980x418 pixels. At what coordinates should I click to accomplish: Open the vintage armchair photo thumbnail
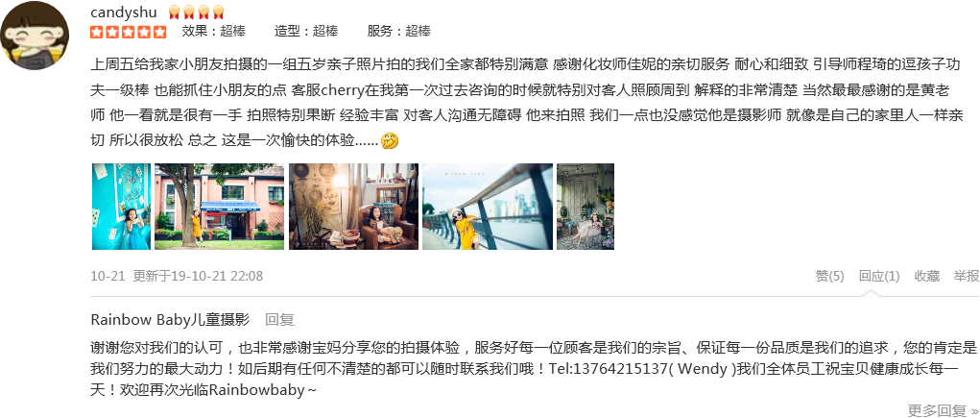coord(354,207)
